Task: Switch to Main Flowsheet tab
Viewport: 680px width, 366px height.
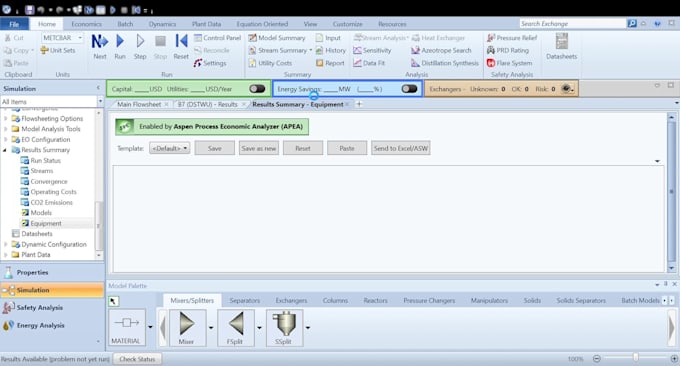Action: 139,105
